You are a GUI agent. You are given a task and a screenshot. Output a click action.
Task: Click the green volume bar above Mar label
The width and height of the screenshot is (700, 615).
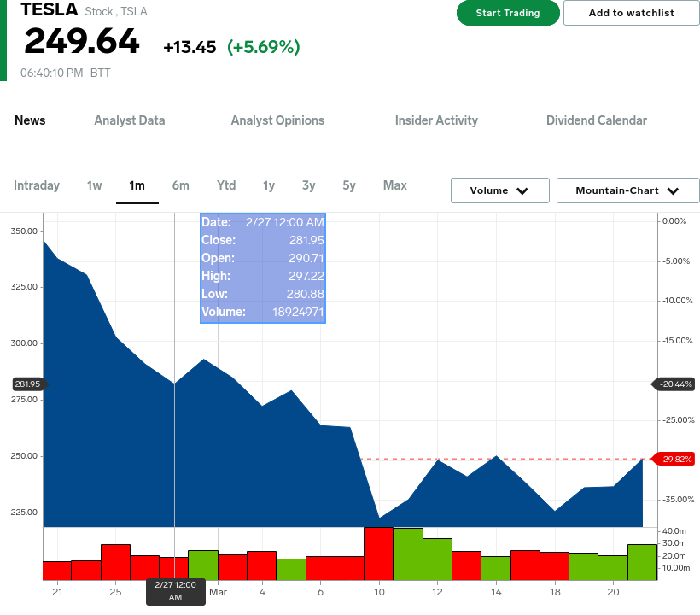(x=203, y=565)
